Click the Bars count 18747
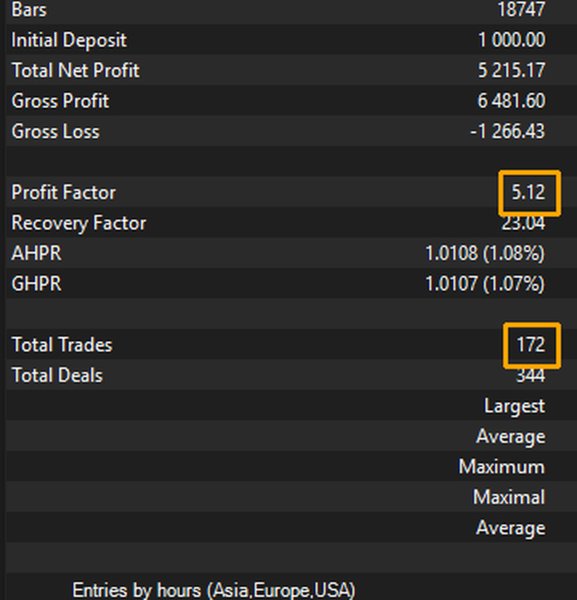 click(x=522, y=9)
